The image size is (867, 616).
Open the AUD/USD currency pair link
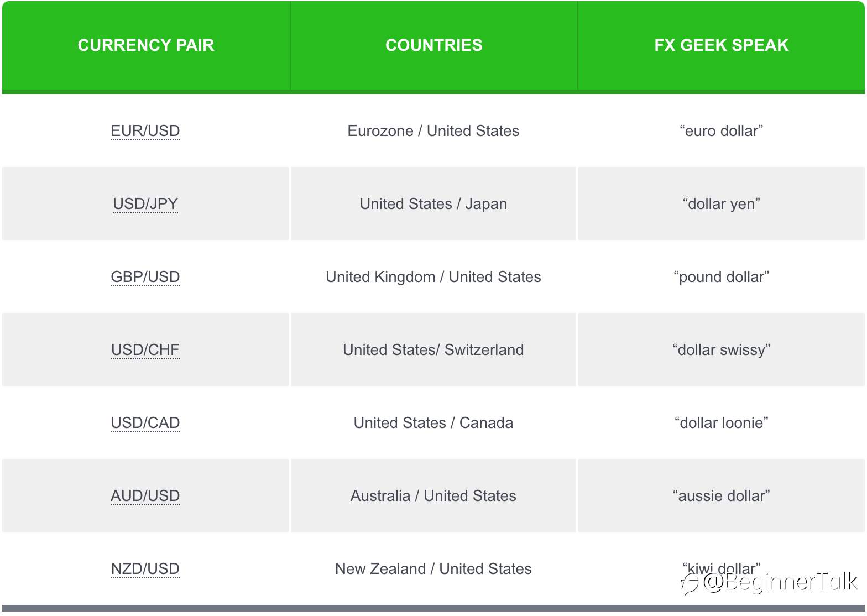coord(145,496)
